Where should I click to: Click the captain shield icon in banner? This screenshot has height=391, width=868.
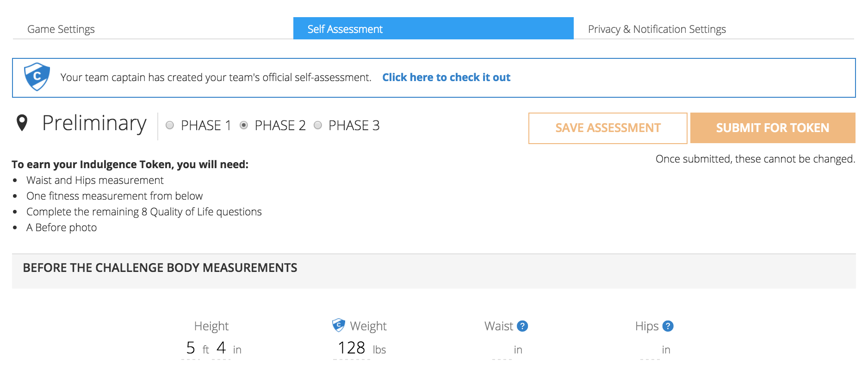[37, 76]
